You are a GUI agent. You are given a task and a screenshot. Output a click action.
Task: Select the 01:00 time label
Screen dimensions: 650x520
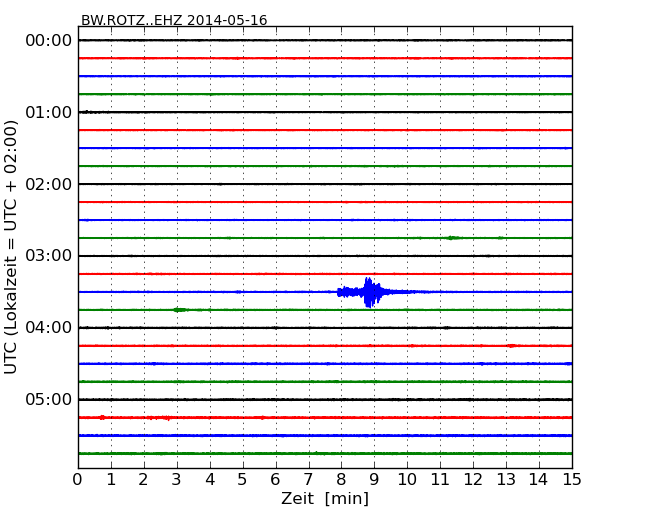(x=49, y=112)
